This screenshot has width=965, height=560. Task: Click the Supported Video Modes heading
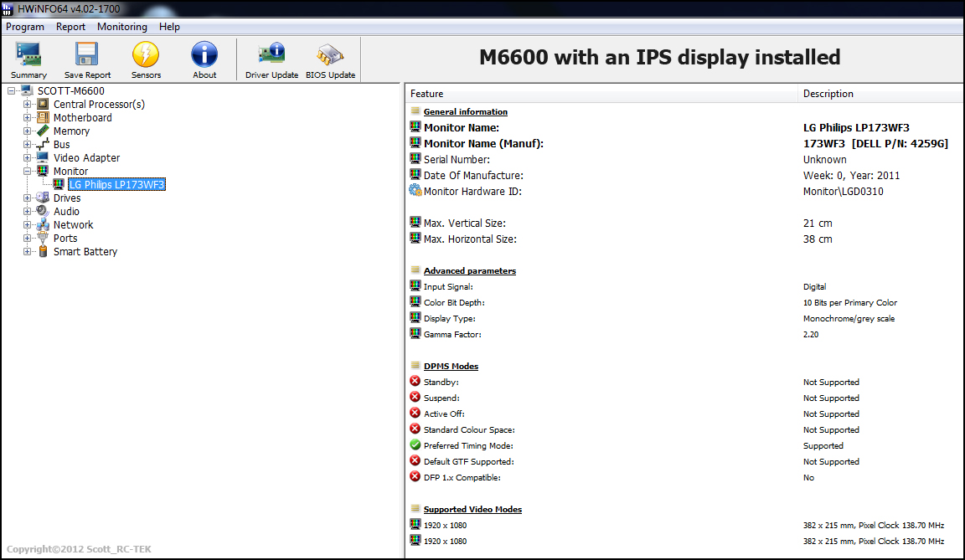472,509
